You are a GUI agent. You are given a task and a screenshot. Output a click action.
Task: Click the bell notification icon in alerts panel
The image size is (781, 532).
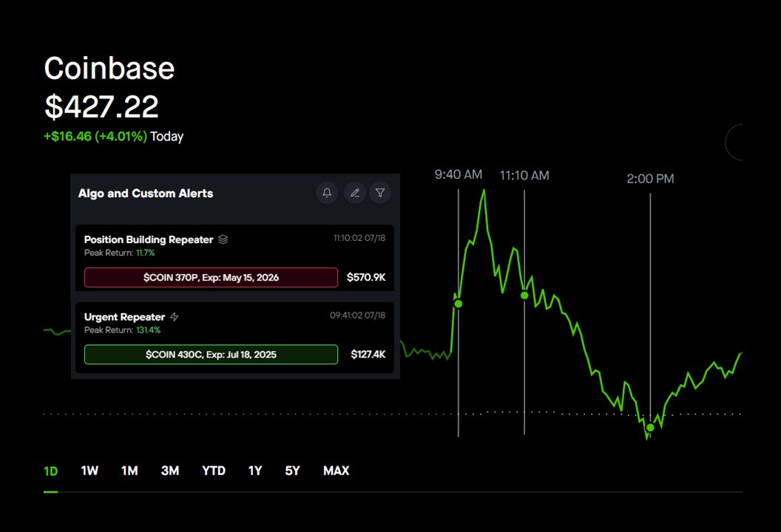coord(327,193)
